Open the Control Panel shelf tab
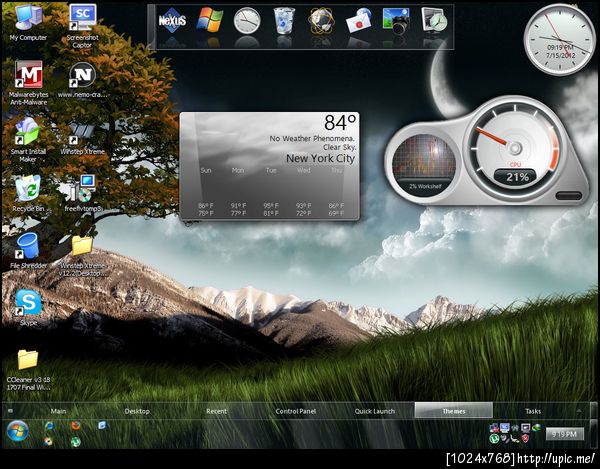Screen dimensions: 600x469 pyautogui.click(x=295, y=411)
